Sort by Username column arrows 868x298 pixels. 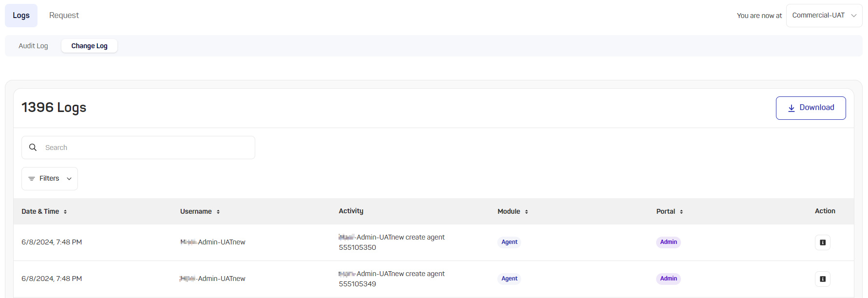(218, 212)
